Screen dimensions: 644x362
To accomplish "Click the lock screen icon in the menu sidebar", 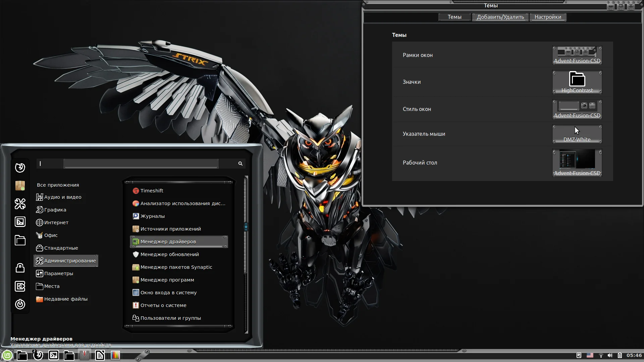I will click(20, 268).
